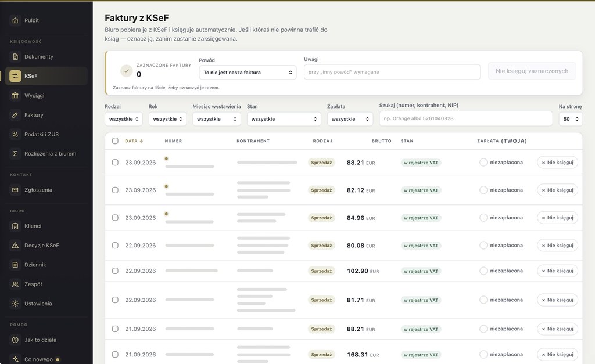The height and width of the screenshot is (364, 595).
Task: Expand the Miesiąc wystawienia filter dropdown
Action: point(216,119)
